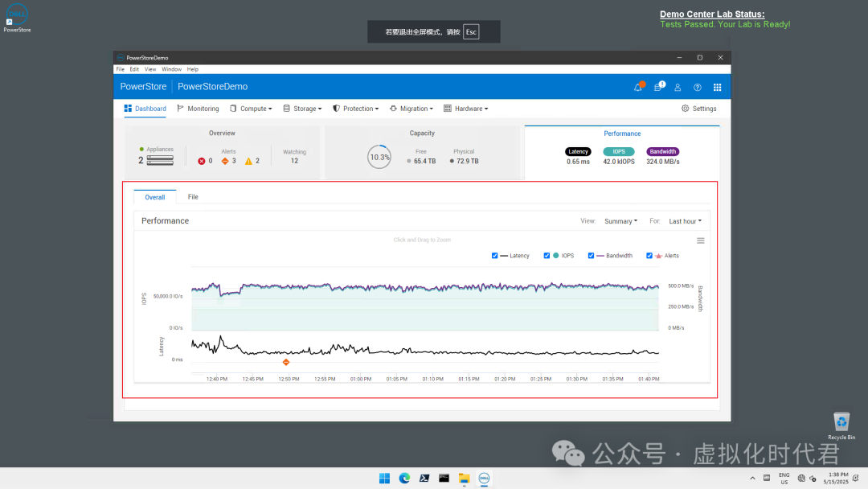Open the notifications bell icon

point(638,87)
